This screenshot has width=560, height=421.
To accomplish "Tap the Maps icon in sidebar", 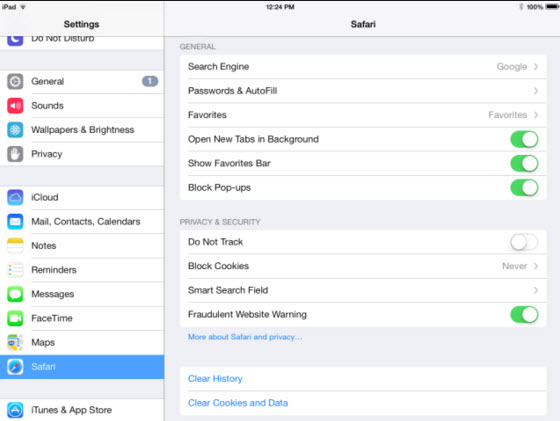I will tap(15, 342).
